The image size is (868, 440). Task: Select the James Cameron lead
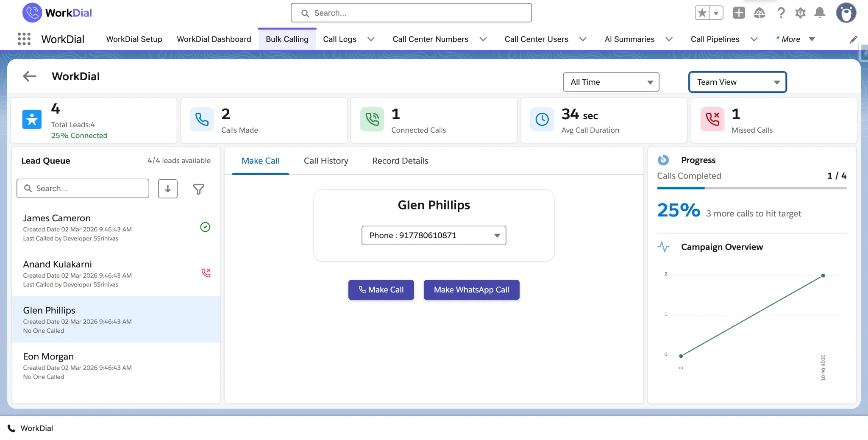tap(116, 228)
